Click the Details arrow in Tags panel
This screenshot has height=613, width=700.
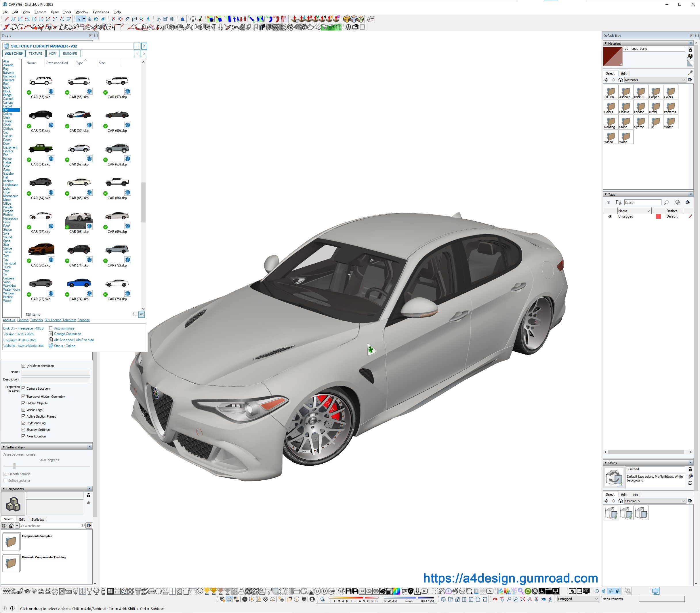[688, 203]
